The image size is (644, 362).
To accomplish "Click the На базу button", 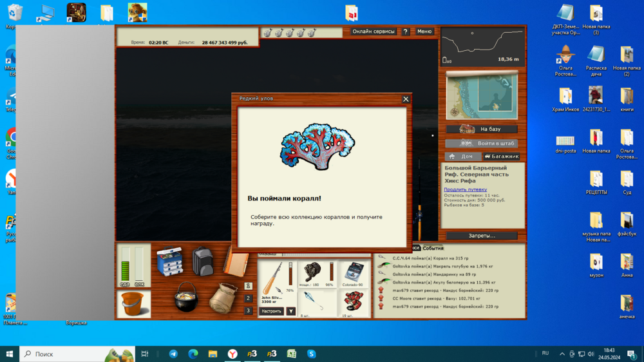I will [x=482, y=129].
